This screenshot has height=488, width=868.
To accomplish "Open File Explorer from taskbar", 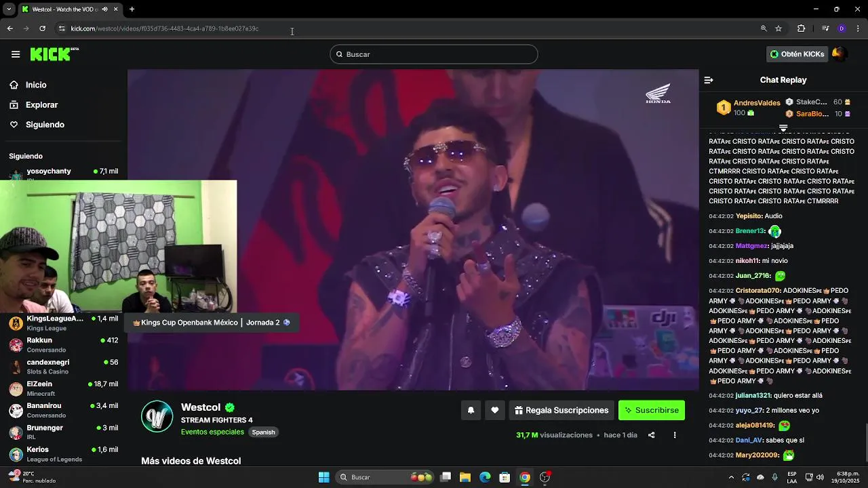I will [465, 477].
